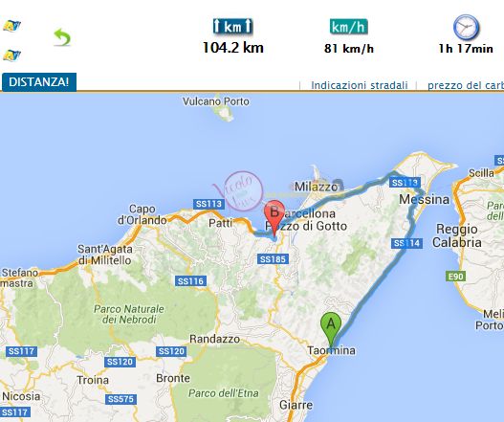
Task: Open prezzo del carburante link
Action: click(466, 85)
